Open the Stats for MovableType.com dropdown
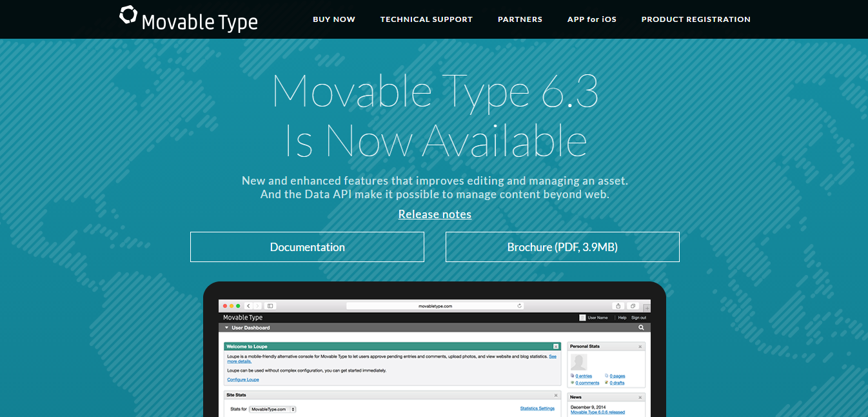Screen dimensions: 868x417 coord(273,409)
